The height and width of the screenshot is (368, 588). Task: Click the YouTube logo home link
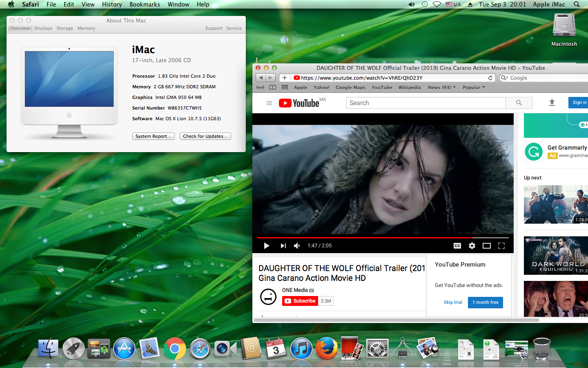point(299,103)
